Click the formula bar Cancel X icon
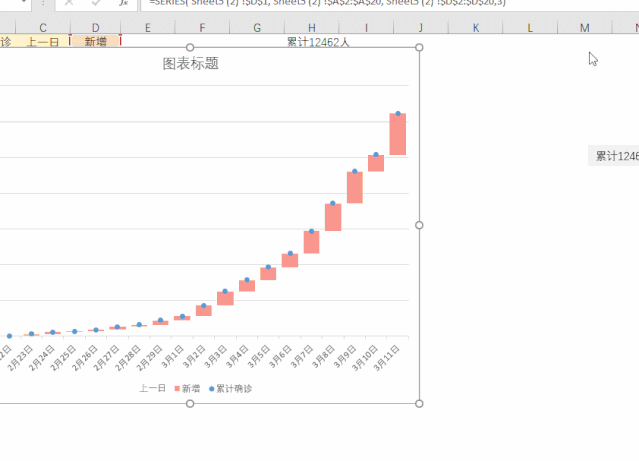 (x=69, y=4)
